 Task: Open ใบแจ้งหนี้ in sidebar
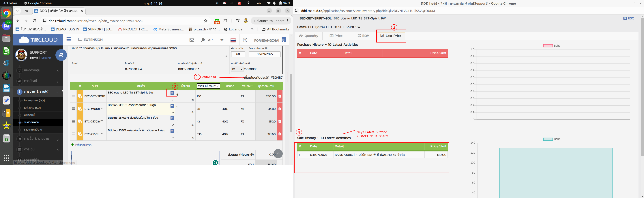(29, 115)
